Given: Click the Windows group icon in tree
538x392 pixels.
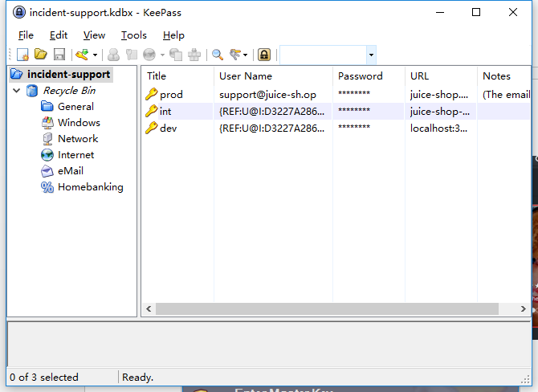Looking at the screenshot, I should point(47,123).
